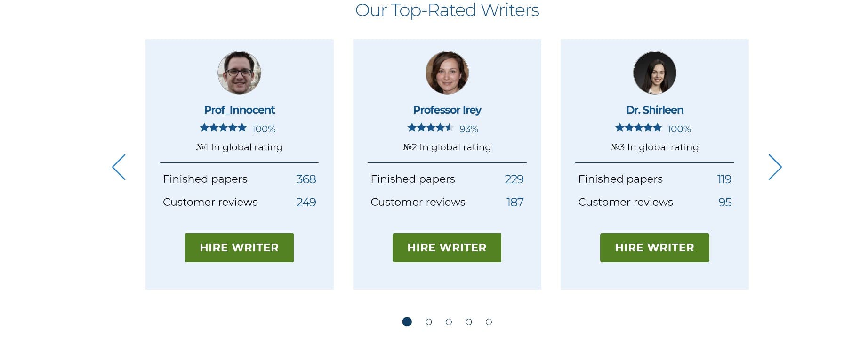Select the third carousel pagination dot

tap(449, 322)
